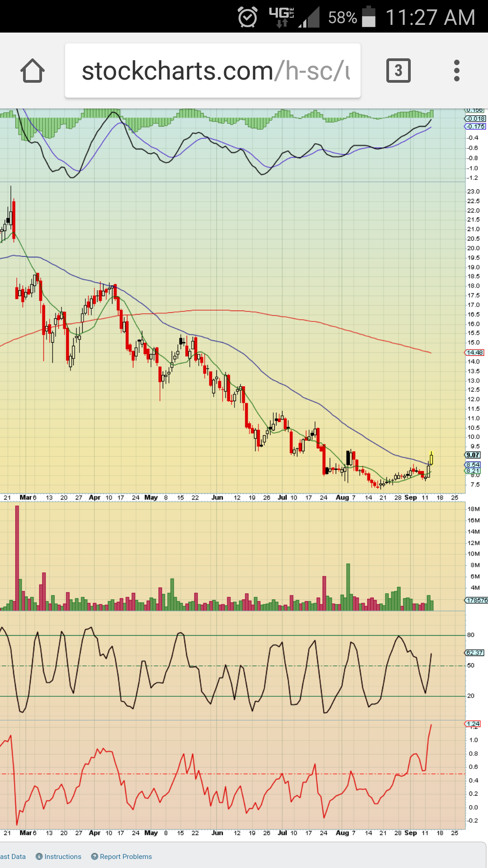Click the info icon beside Instructions
Screen dimensions: 488x868
click(39, 857)
